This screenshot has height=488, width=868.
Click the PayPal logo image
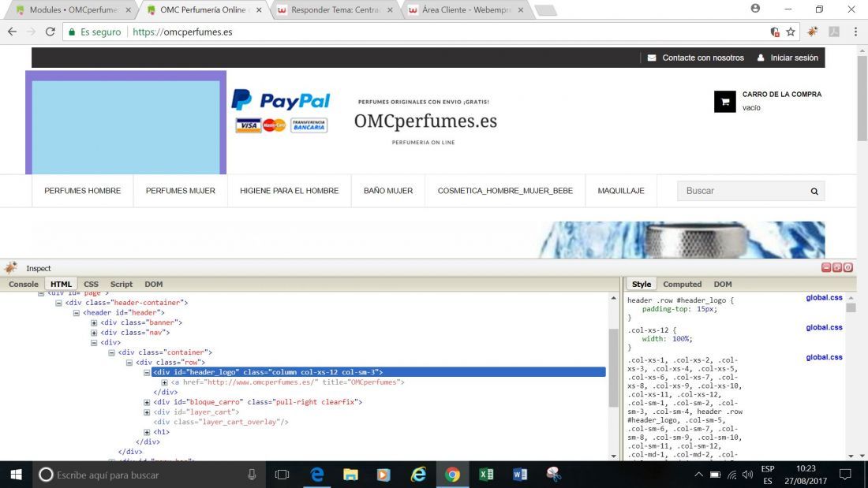tap(281, 100)
